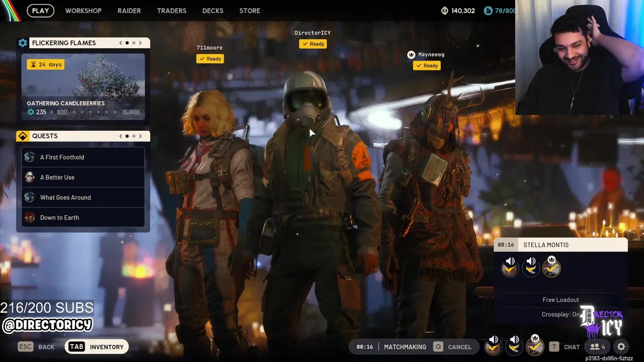This screenshot has width=644, height=362.
Task: Mute the second player's speaker in Stella Montis panel
Action: pyautogui.click(x=531, y=261)
